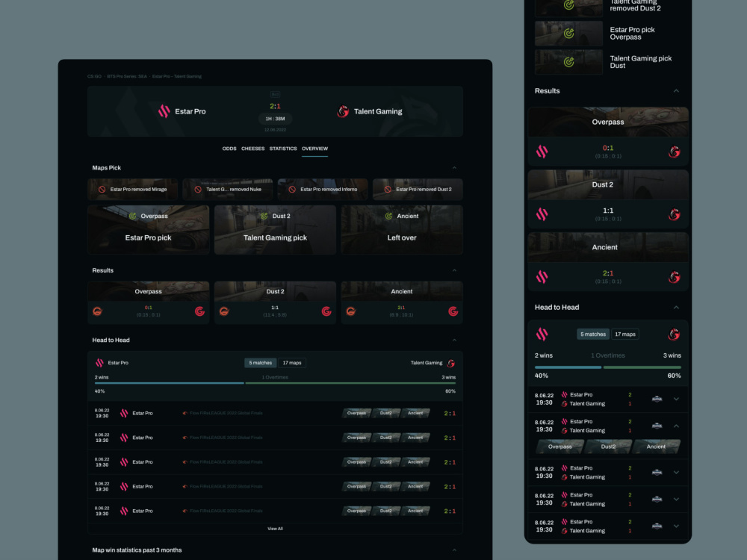Collapse the desktop Maps Pick section
This screenshot has width=747, height=560.
click(x=454, y=167)
